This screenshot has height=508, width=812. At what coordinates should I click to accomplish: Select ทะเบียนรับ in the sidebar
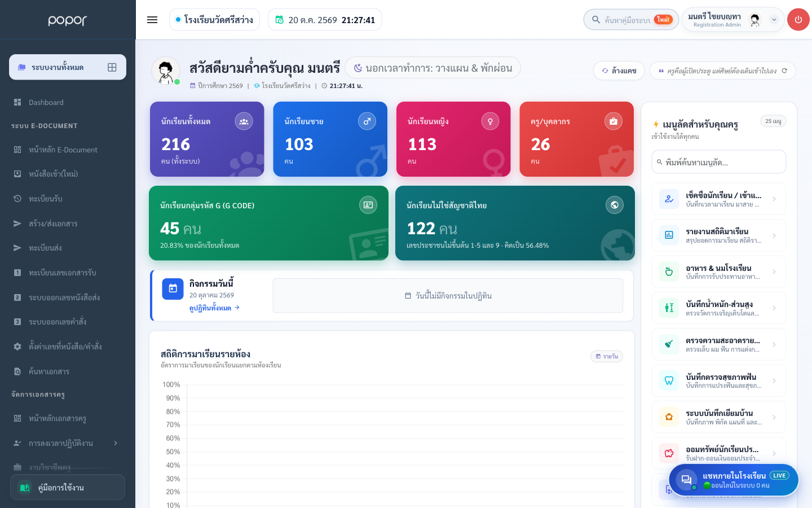coord(68,199)
